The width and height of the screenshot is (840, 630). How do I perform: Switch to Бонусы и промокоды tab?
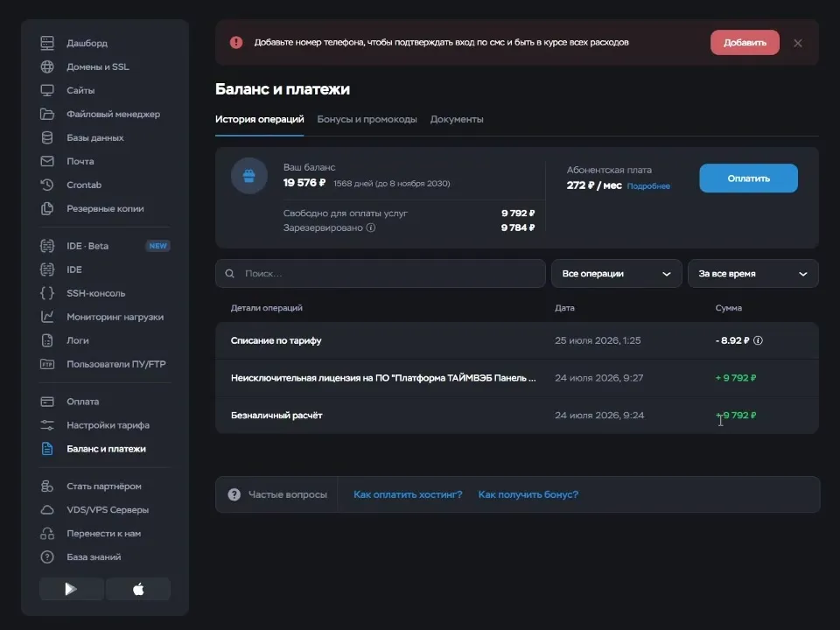coord(367,120)
